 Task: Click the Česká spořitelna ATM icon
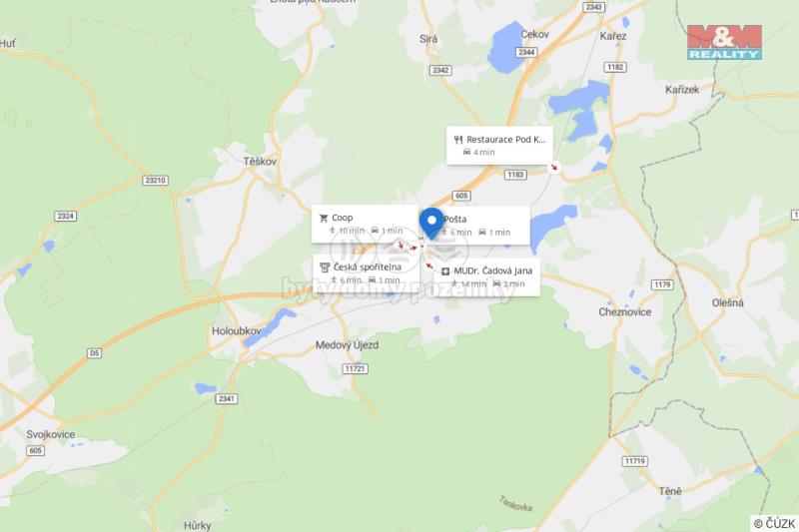coord(325,267)
